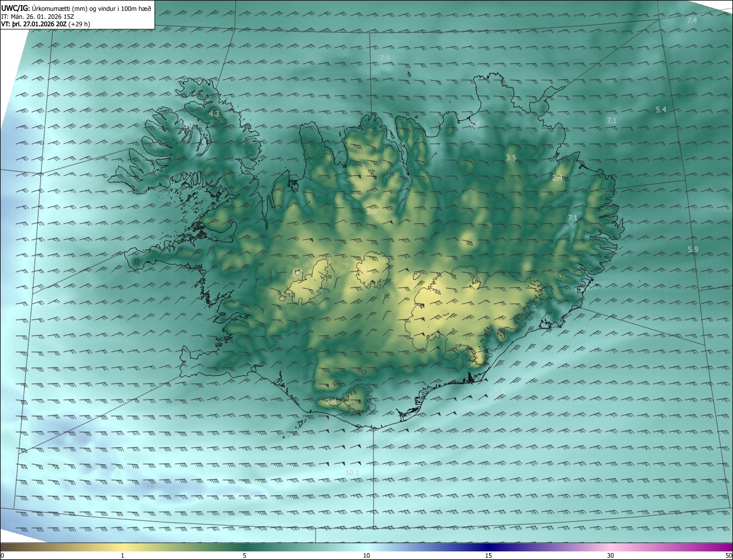Click the 5.9 value label on the map
The width and height of the screenshot is (733, 560).
pos(693,249)
